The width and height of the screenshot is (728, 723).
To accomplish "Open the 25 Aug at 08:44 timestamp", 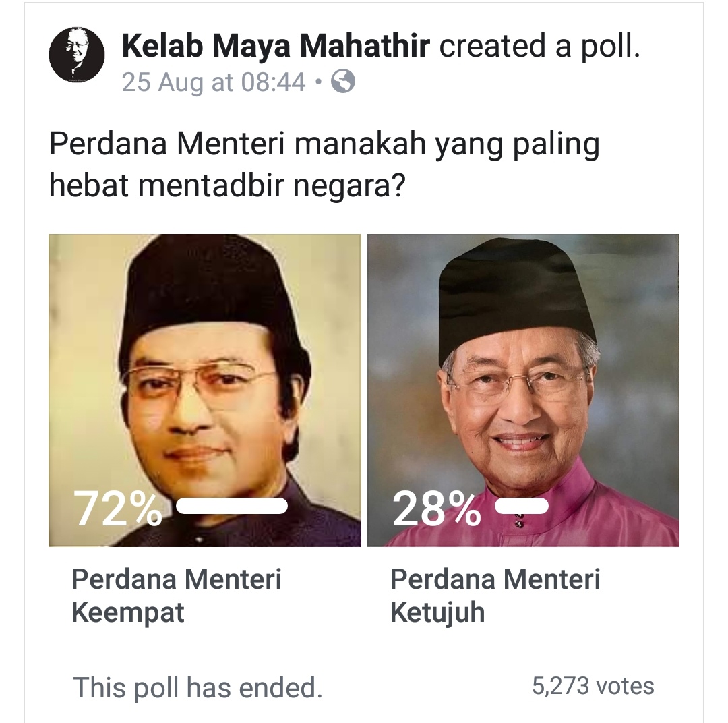I will tap(214, 83).
